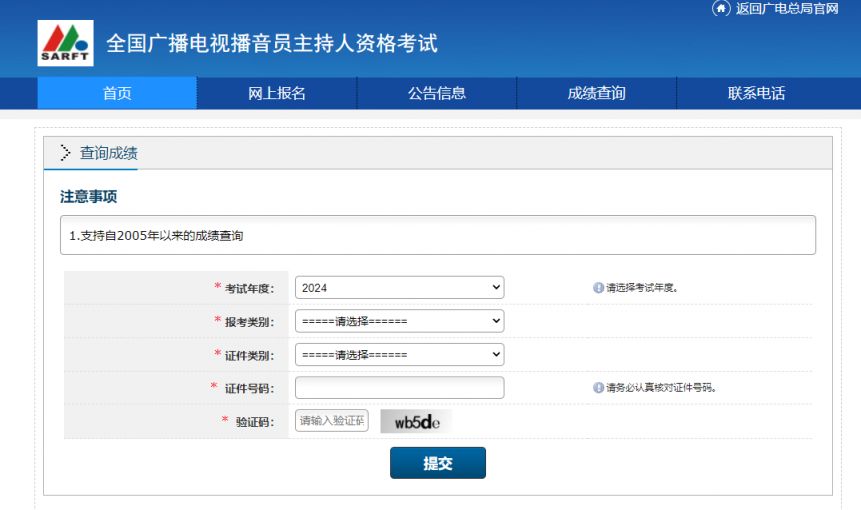Click the 证件类别 field label
This screenshot has width=861, height=510.
point(249,355)
